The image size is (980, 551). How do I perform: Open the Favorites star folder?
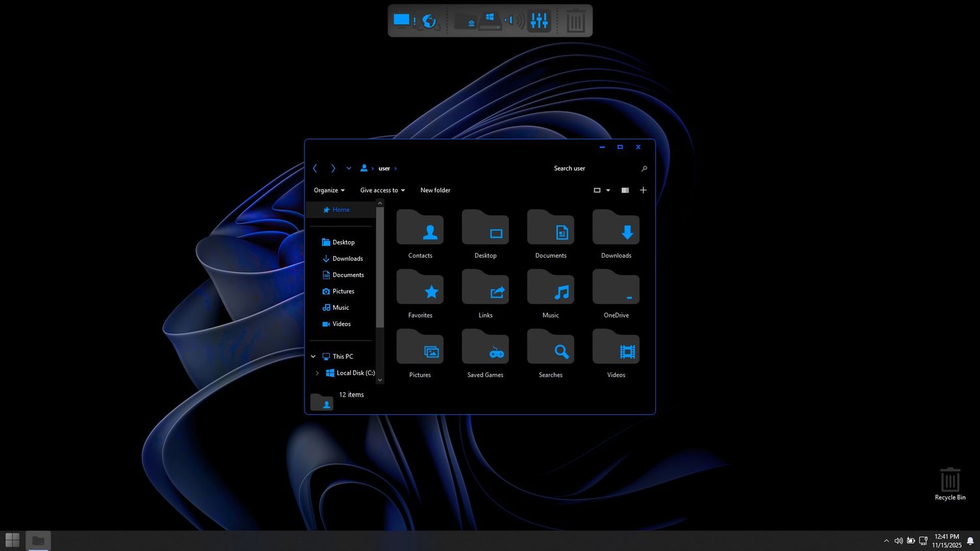[420, 289]
